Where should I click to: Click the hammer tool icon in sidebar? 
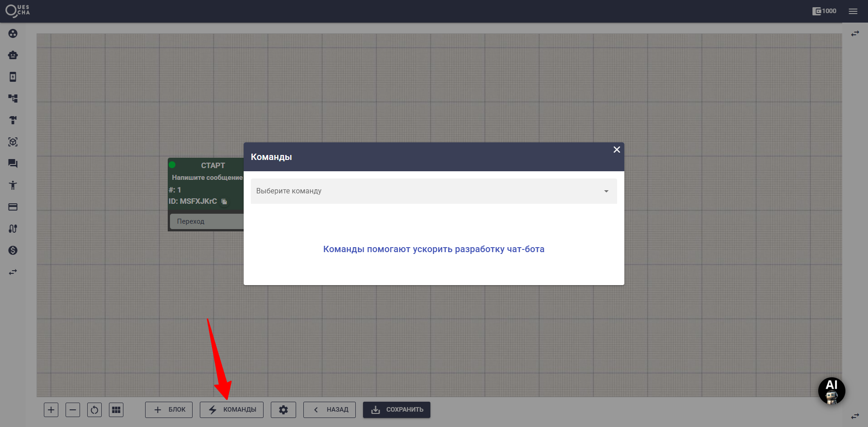13,120
